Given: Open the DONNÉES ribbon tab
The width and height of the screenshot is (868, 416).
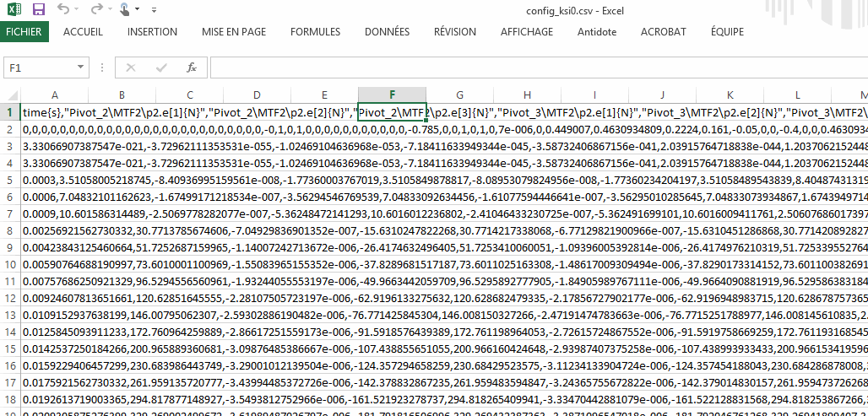Looking at the screenshot, I should point(387,32).
